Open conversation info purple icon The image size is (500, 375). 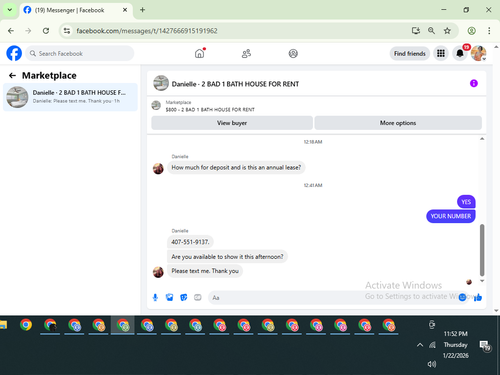pyautogui.click(x=474, y=83)
